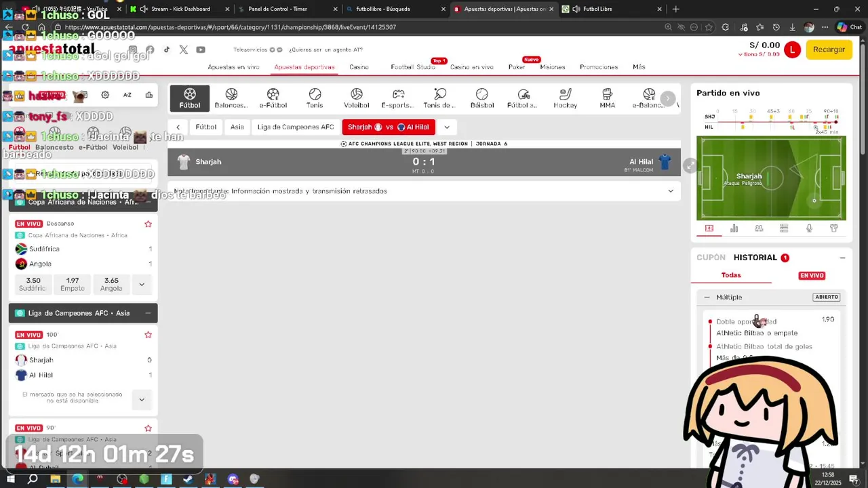
Task: Bet on Angola at 3.65 odds
Action: pos(111,284)
